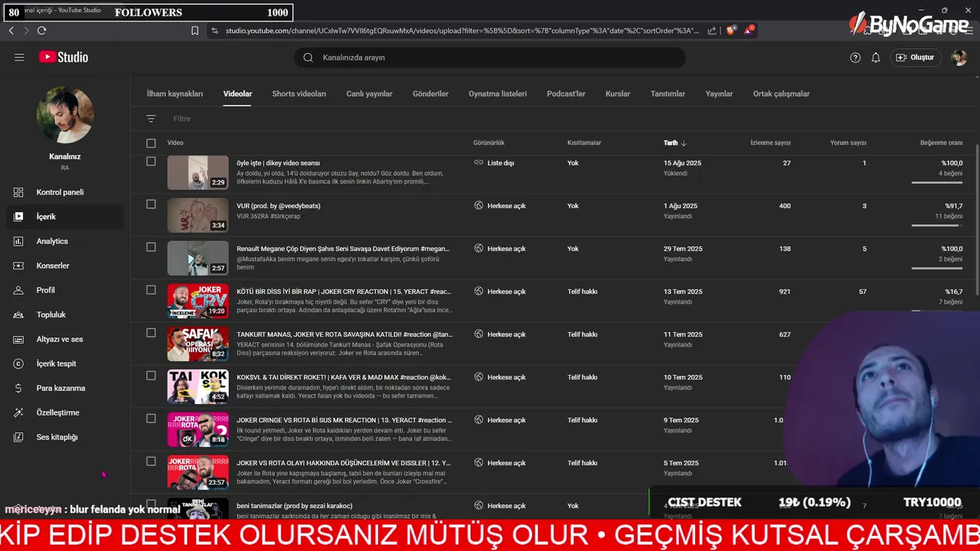Open the Brave shields lion icon

click(x=731, y=31)
